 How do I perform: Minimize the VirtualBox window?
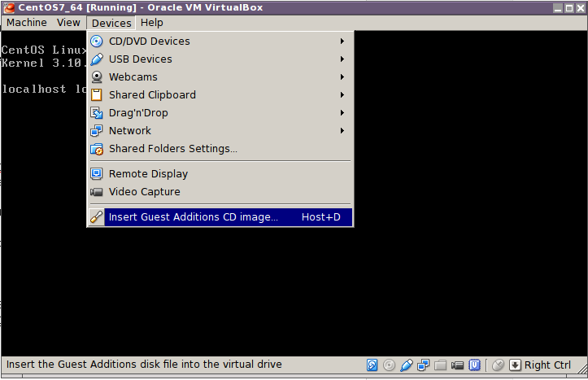point(558,8)
